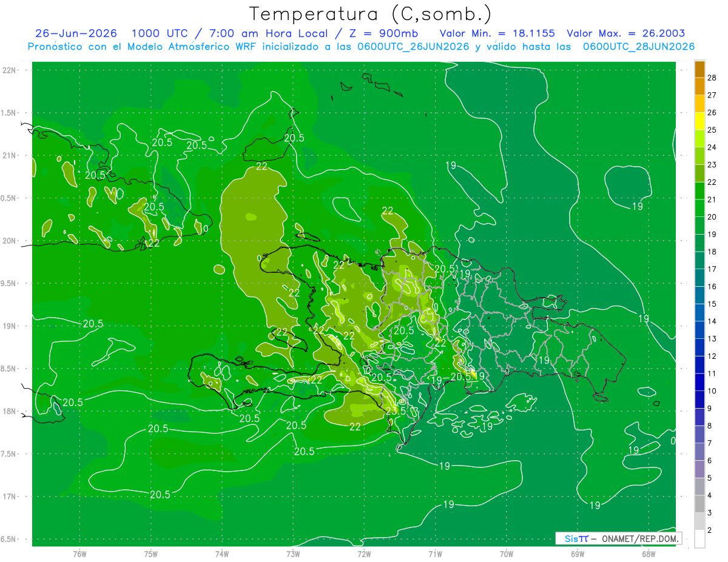
Task: Pick the purple swatch between legend 5 and 6
Action: [699, 470]
